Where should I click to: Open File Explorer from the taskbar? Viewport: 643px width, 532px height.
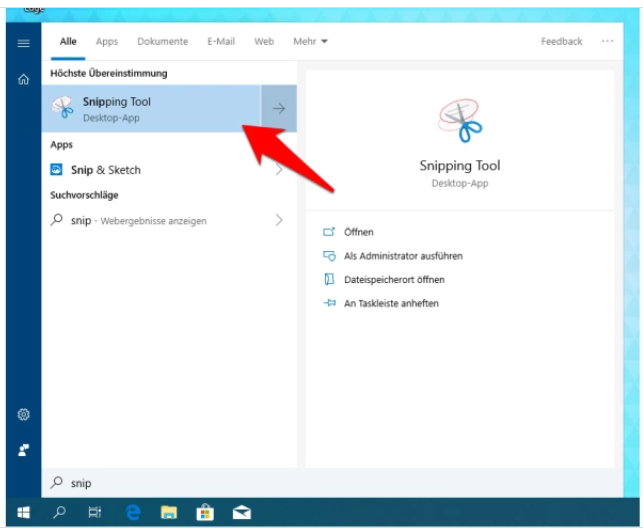coord(169,512)
